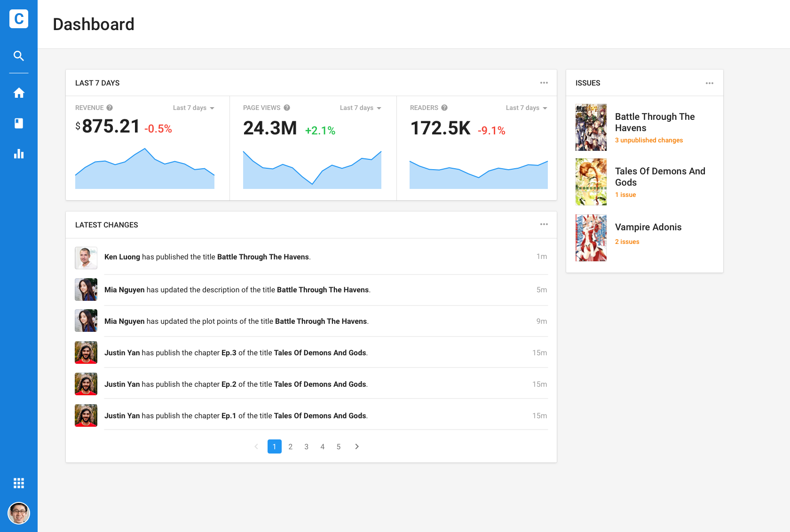This screenshot has height=532, width=790.
Task: Open the Vampire Adonis issue title
Action: coord(648,227)
